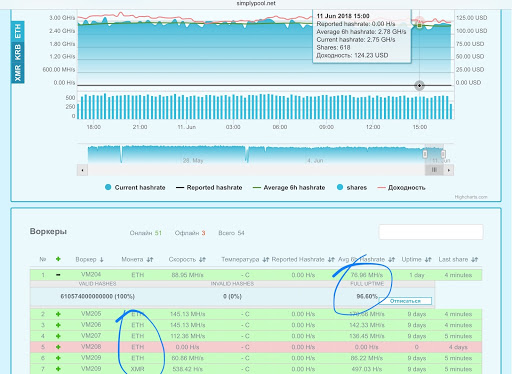This screenshot has width=512, height=374.
Task: Click green plus icon in table header
Action: click(x=58, y=259)
